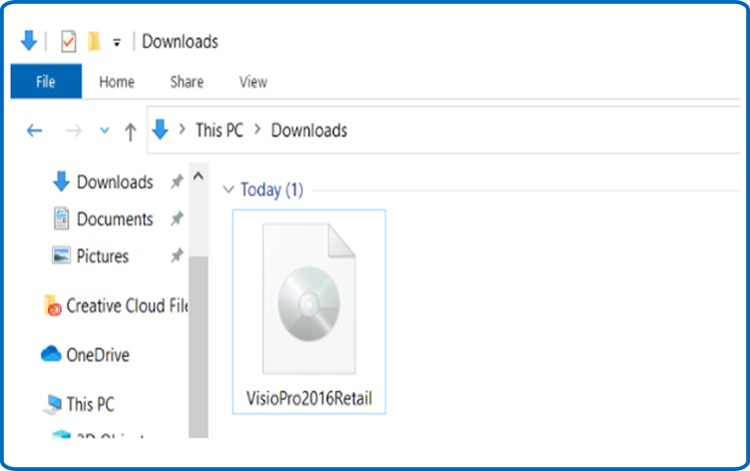The height and width of the screenshot is (471, 750).
Task: Click the navigation pane scroll up arrow
Action: click(198, 176)
